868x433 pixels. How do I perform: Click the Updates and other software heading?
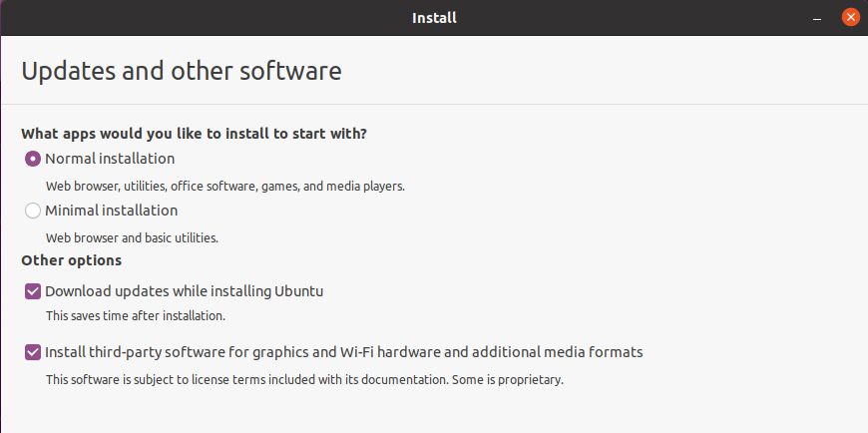[181, 72]
